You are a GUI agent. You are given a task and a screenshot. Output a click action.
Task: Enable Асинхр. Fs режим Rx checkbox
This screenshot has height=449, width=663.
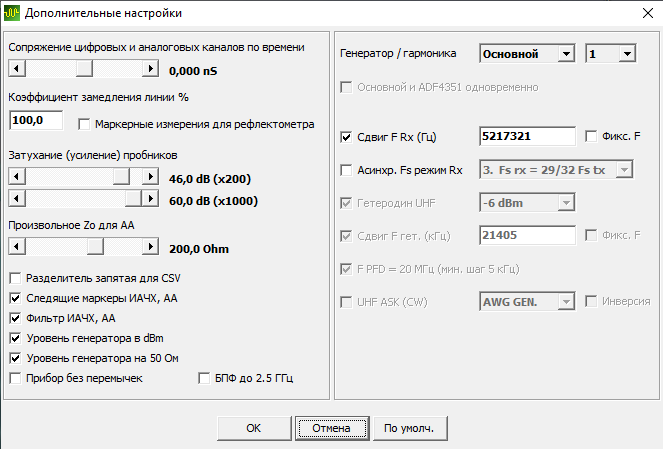[x=346, y=170]
